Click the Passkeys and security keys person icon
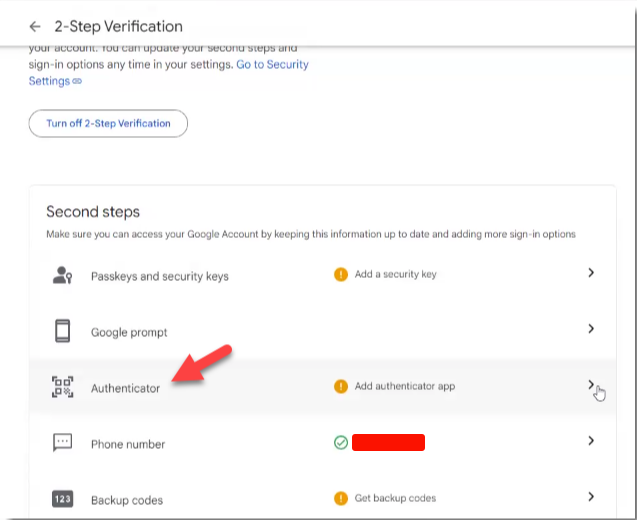 click(63, 275)
